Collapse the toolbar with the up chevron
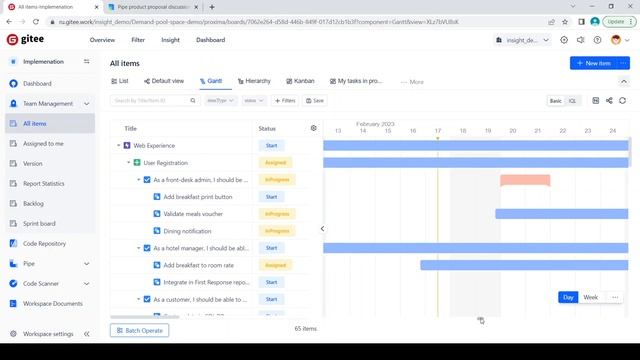640x360 pixels. 624,82
